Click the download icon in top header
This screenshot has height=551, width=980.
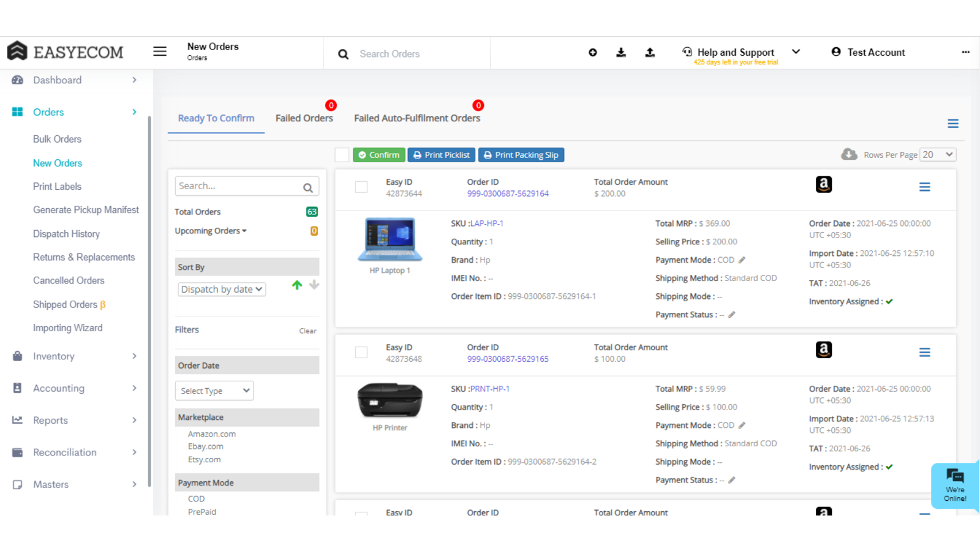click(621, 53)
